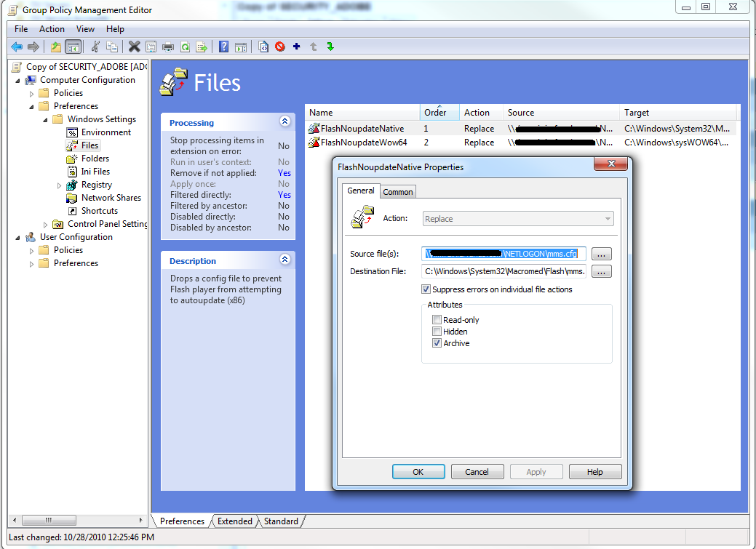The width and height of the screenshot is (756, 549).
Task: Click OK in the Properties dialog
Action: coord(418,472)
